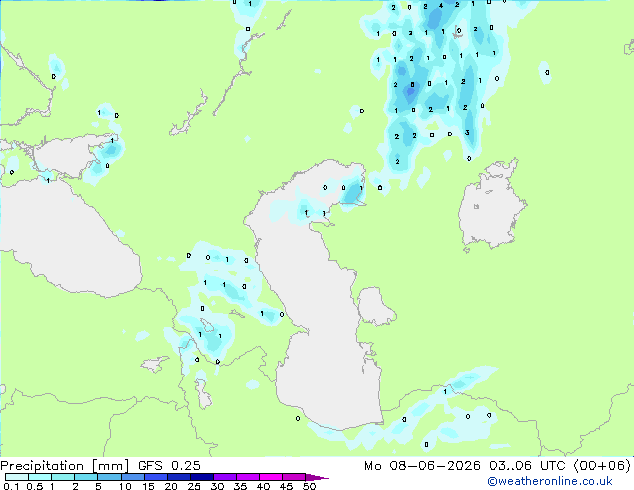This screenshot has width=634, height=490.
Task: Click the "03..06 UTC" time text
Action: 527,466
